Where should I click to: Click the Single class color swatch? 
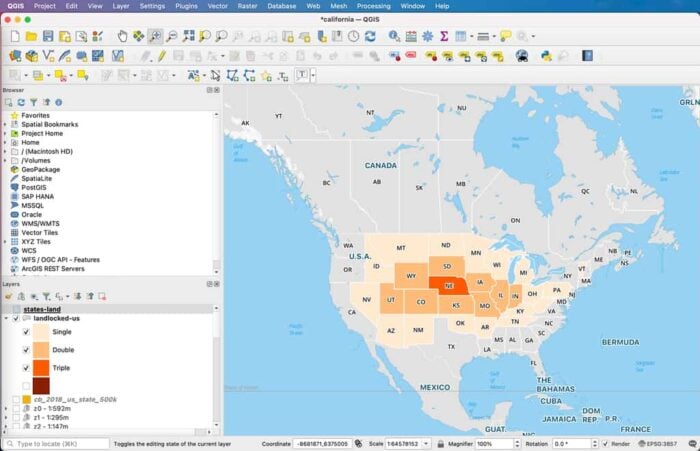(x=41, y=332)
